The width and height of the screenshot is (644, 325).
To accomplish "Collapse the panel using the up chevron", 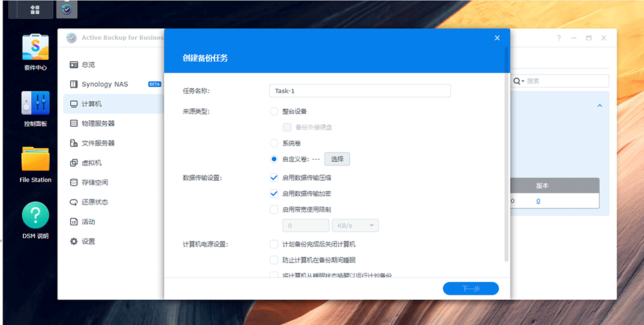I will (600, 106).
